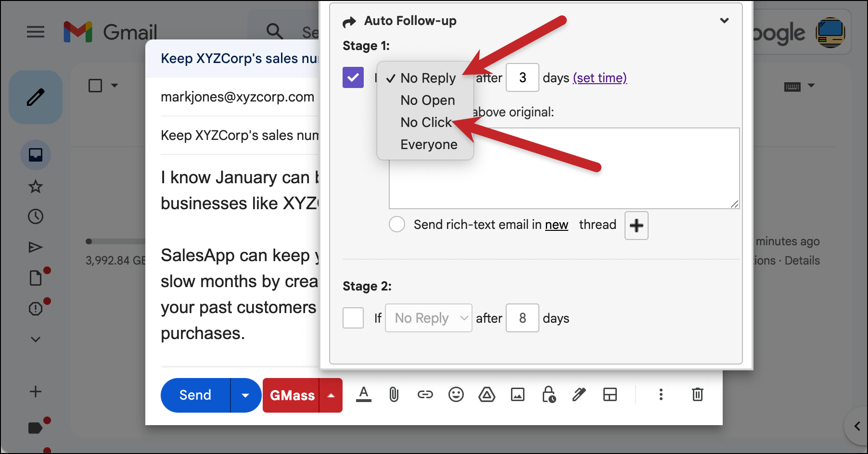Click the new thread link
The height and width of the screenshot is (454, 868).
(557, 225)
